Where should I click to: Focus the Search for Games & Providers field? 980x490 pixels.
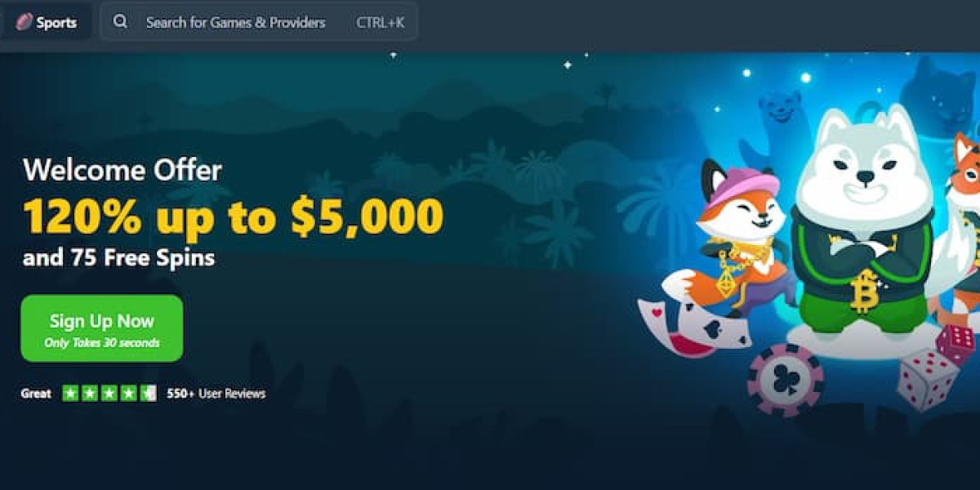259,22
